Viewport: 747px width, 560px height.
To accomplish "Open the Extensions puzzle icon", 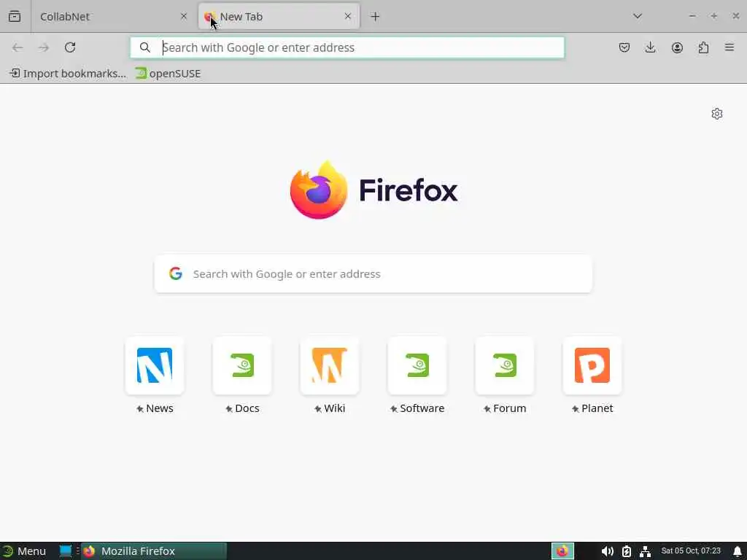I will click(703, 47).
